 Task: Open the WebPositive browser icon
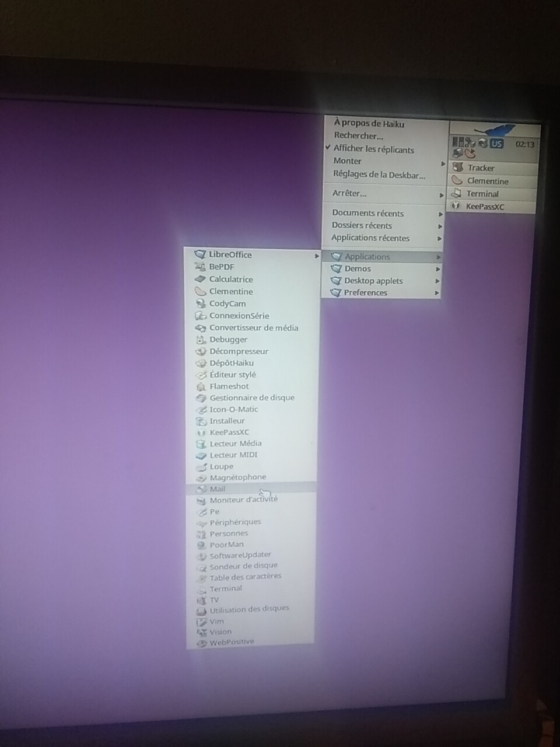[x=202, y=643]
